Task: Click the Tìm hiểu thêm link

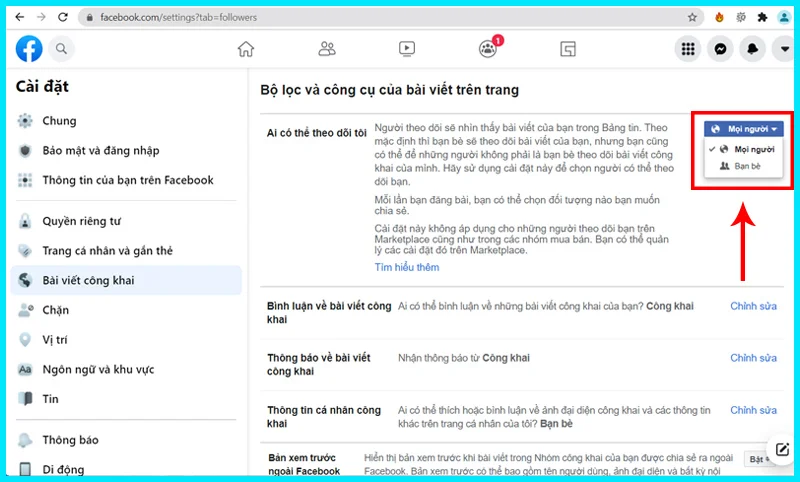Action: (x=407, y=267)
